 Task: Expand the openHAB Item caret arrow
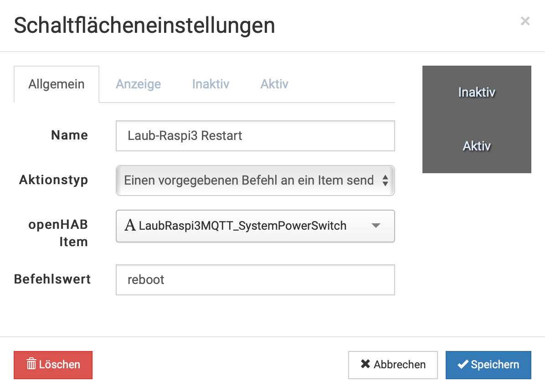376,226
